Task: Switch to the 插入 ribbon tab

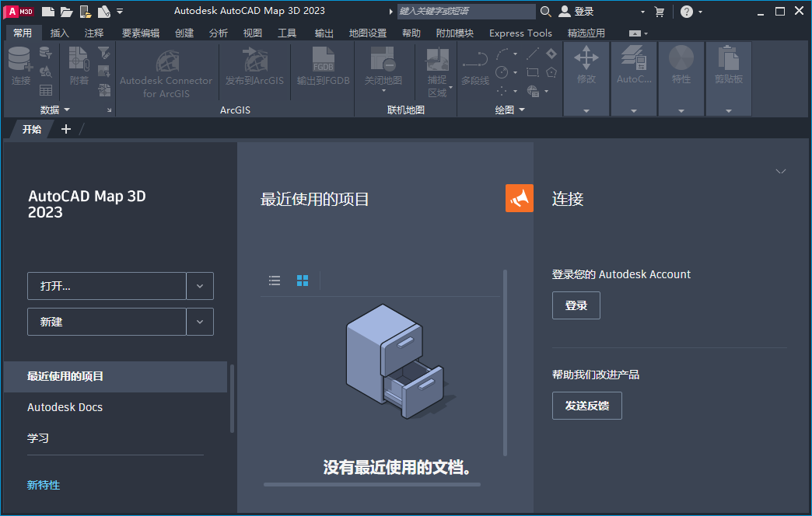Action: coord(60,33)
